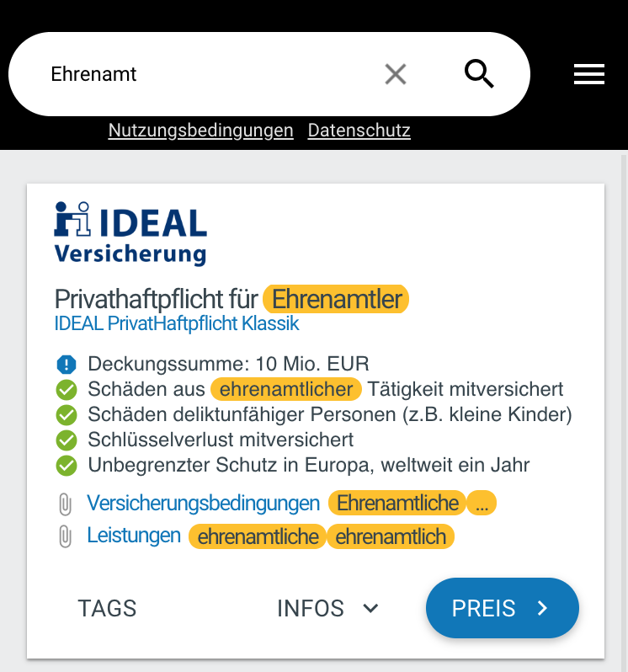
Task: Clear the search field with the X icon
Action: point(396,74)
